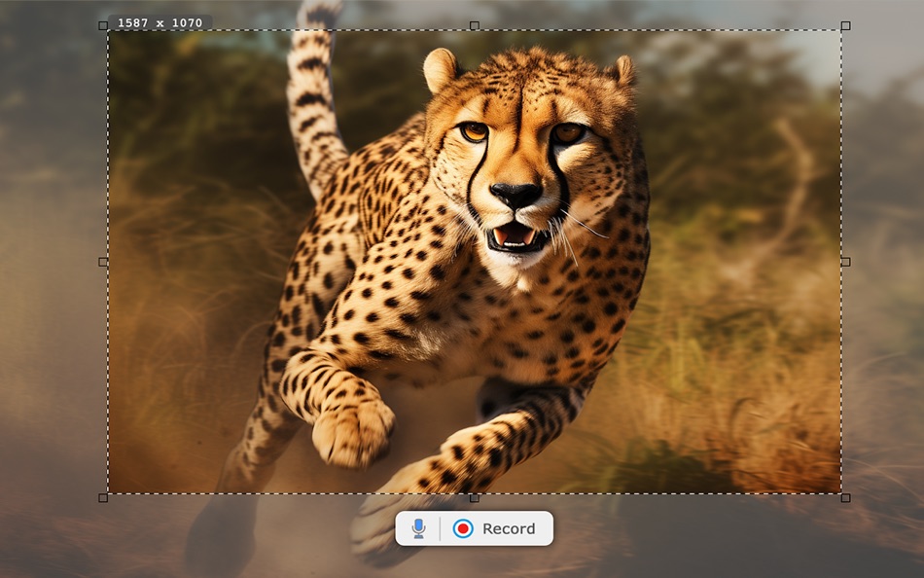924x578 pixels.
Task: Click inside the selected capture region
Action: pyautogui.click(x=477, y=263)
